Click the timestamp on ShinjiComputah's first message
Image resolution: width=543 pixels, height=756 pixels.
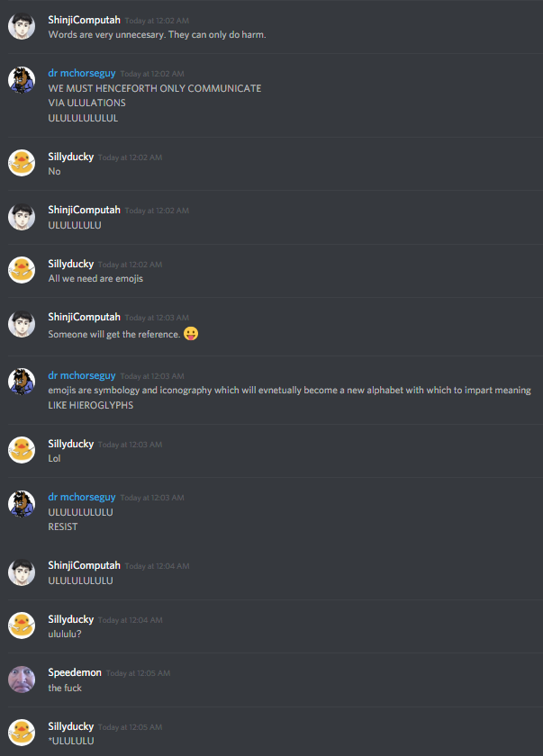click(157, 21)
